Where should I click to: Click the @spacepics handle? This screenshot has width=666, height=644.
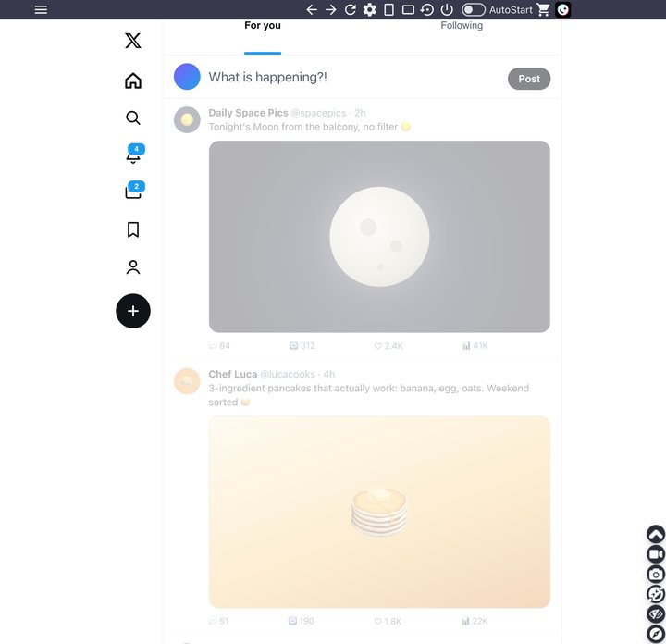click(x=318, y=113)
